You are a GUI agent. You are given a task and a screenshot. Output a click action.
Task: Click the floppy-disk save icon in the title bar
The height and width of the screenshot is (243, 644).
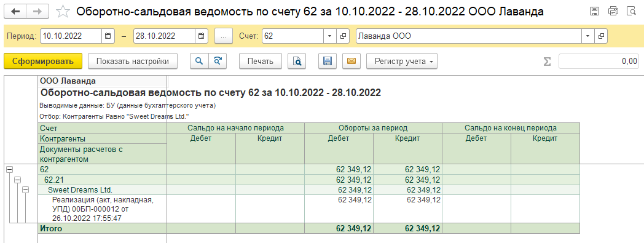(594, 12)
